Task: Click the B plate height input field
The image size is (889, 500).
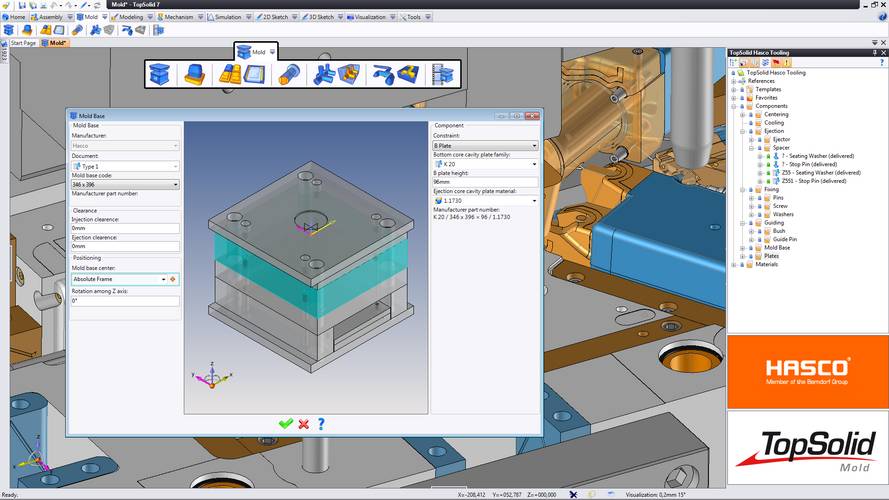Action: click(485, 182)
